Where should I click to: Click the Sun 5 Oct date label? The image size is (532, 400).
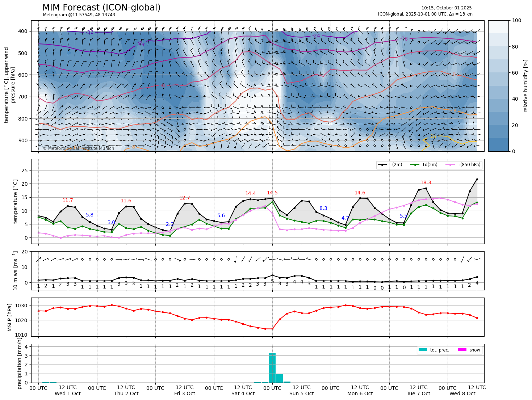click(302, 394)
